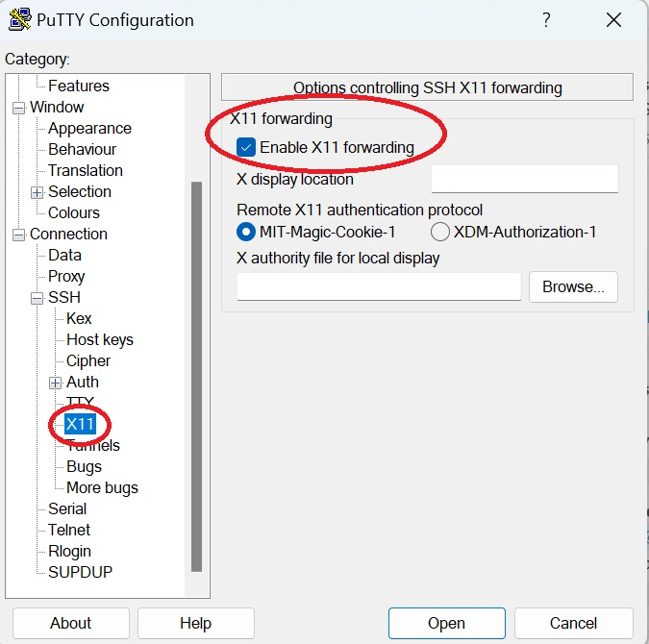The width and height of the screenshot is (649, 644).
Task: Close the PuTTY Configuration window
Action: click(x=613, y=19)
